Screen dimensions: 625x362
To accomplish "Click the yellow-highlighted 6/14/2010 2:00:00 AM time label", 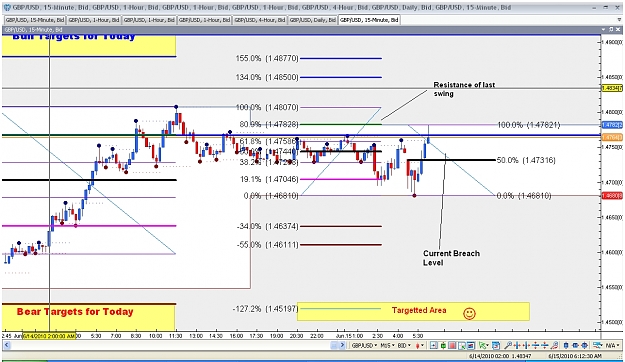I will pyautogui.click(x=49, y=336).
